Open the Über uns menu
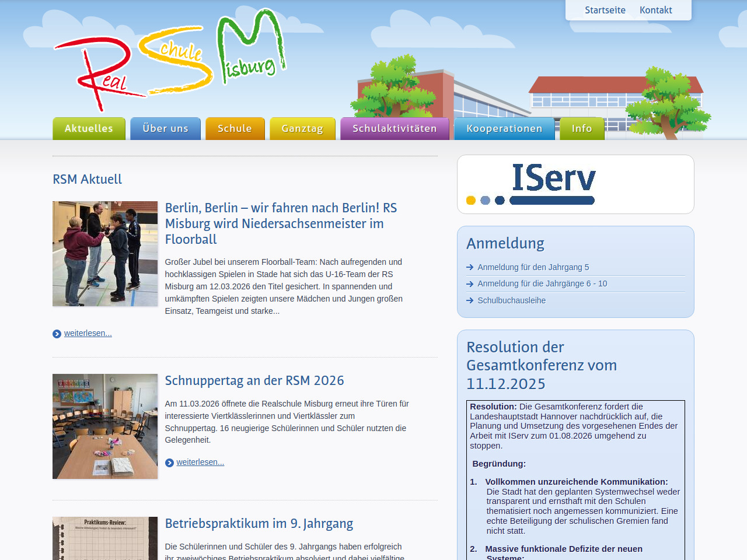This screenshot has height=560, width=747. coord(165,129)
